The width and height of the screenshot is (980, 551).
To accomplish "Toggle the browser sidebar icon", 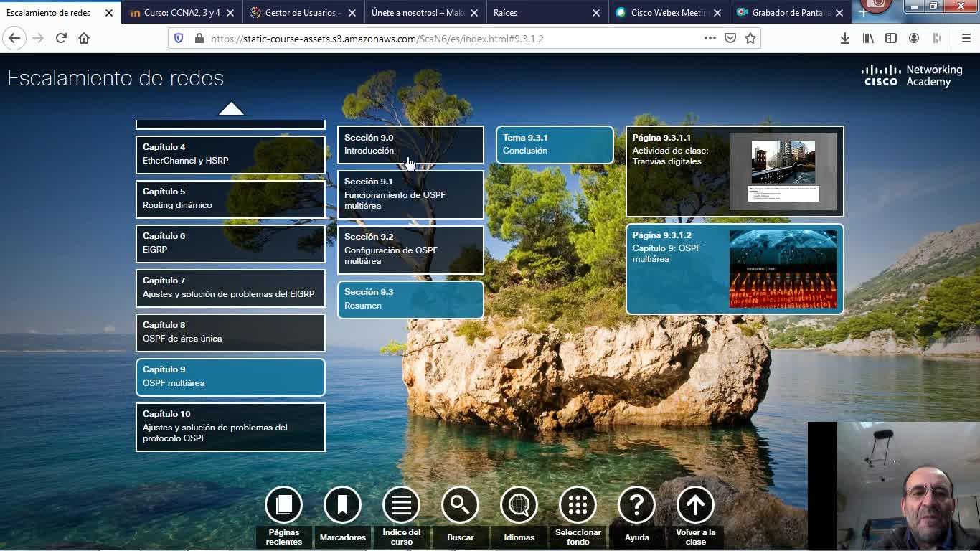I will coord(891,39).
